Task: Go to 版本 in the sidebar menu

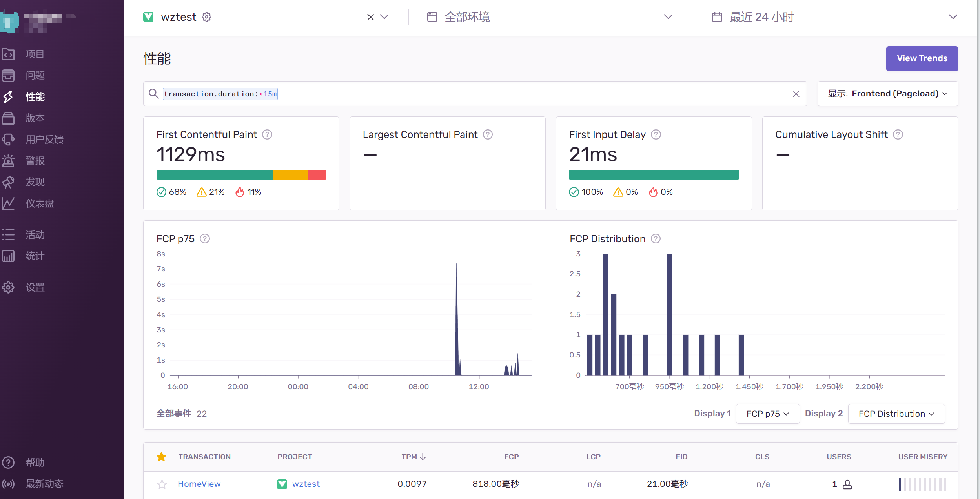Action: pyautogui.click(x=35, y=118)
